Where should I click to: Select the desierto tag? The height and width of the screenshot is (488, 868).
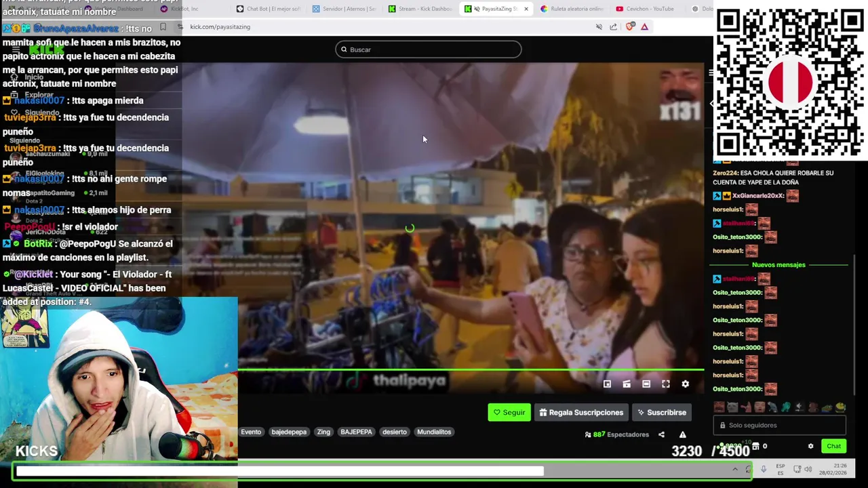[394, 432]
